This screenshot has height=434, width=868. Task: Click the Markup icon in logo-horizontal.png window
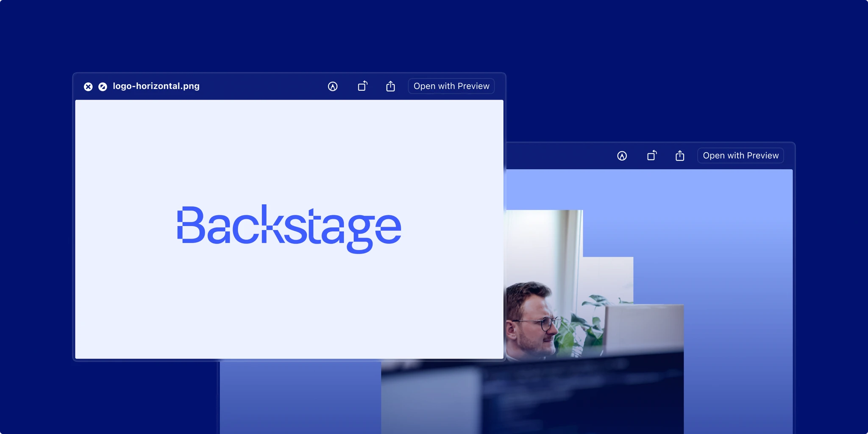[x=333, y=86]
